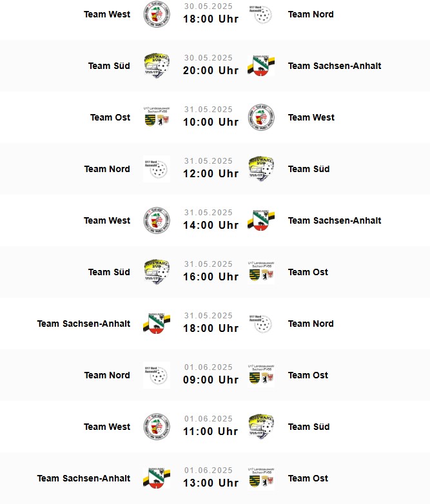Screen dimensions: 430x504
Task: Click Team Süd logo in 20:00 Uhr match
Action: tap(157, 66)
